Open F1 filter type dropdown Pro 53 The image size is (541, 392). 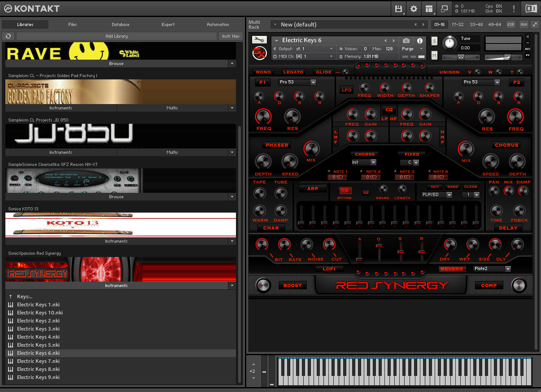297,82
